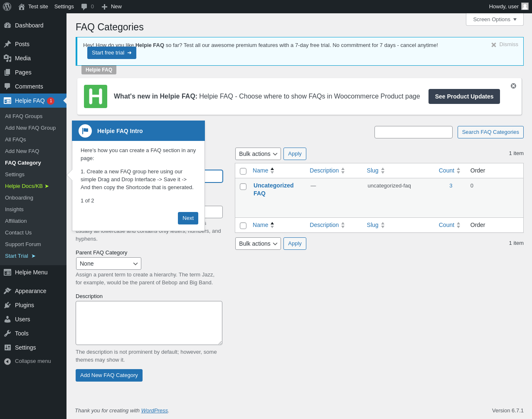
Task: Open the Test site home icon
Action: pyautogui.click(x=22, y=7)
